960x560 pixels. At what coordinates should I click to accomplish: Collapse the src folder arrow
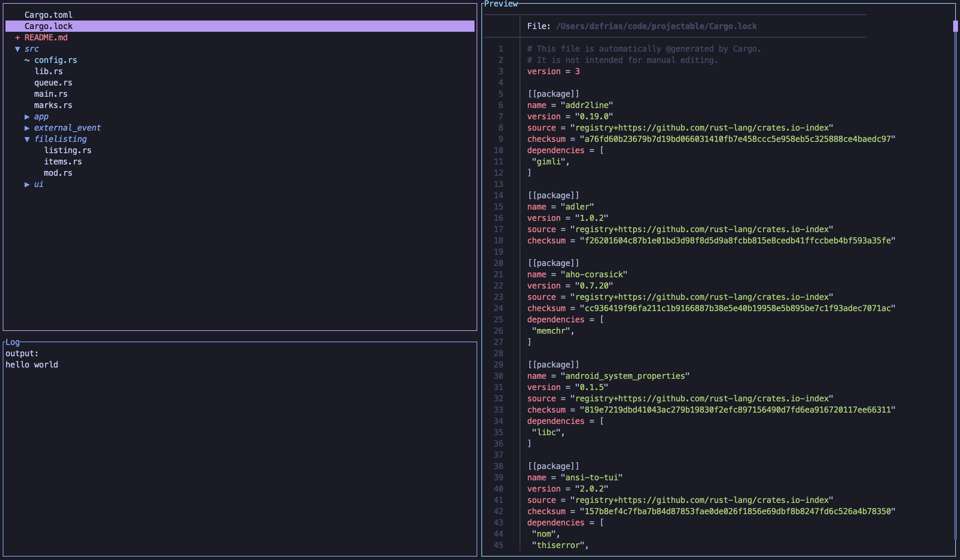pyautogui.click(x=17, y=49)
